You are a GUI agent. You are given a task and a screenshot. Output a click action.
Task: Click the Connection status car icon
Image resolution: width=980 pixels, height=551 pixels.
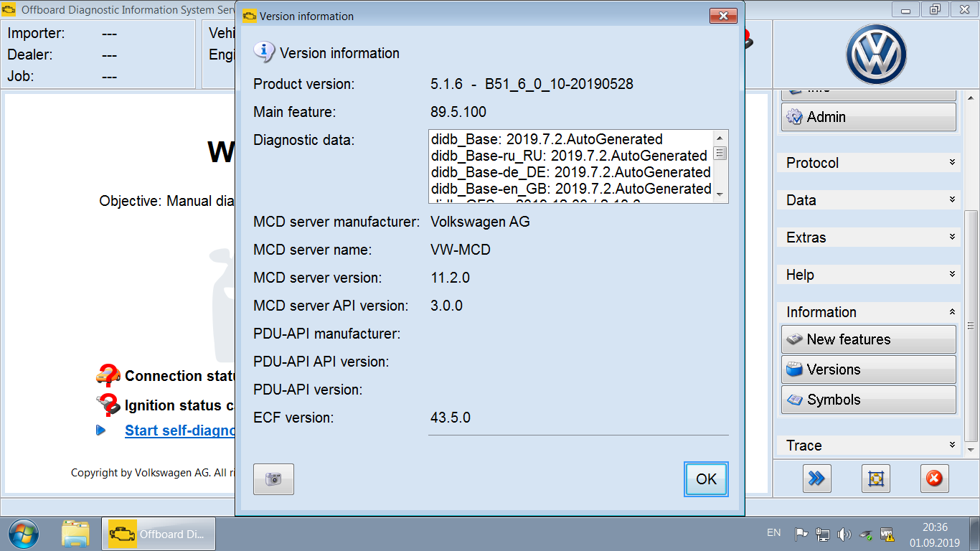pyautogui.click(x=108, y=375)
